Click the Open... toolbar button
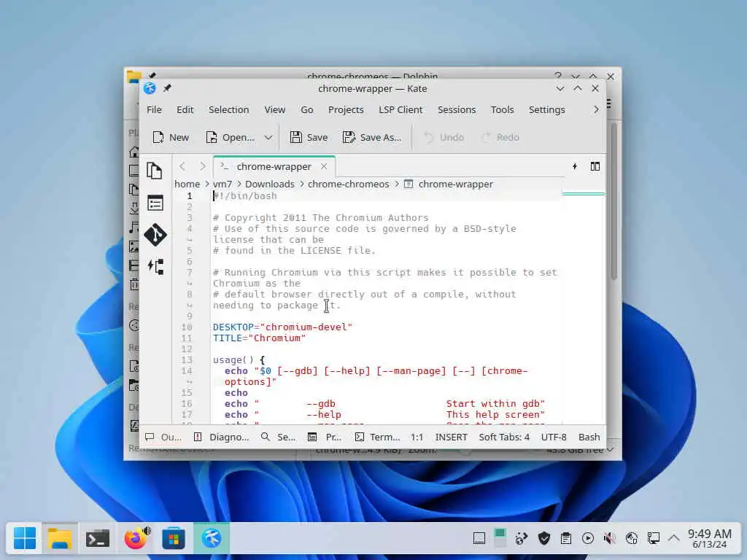 point(230,138)
